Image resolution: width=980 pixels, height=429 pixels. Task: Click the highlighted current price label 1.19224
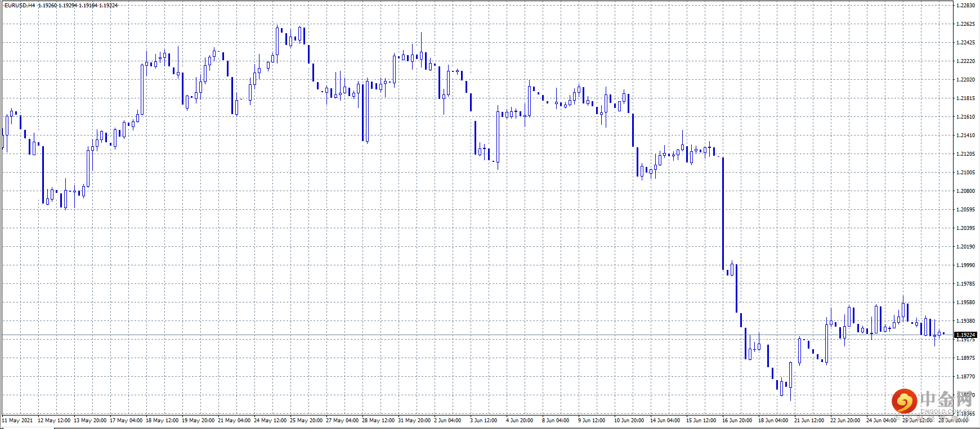point(966,335)
